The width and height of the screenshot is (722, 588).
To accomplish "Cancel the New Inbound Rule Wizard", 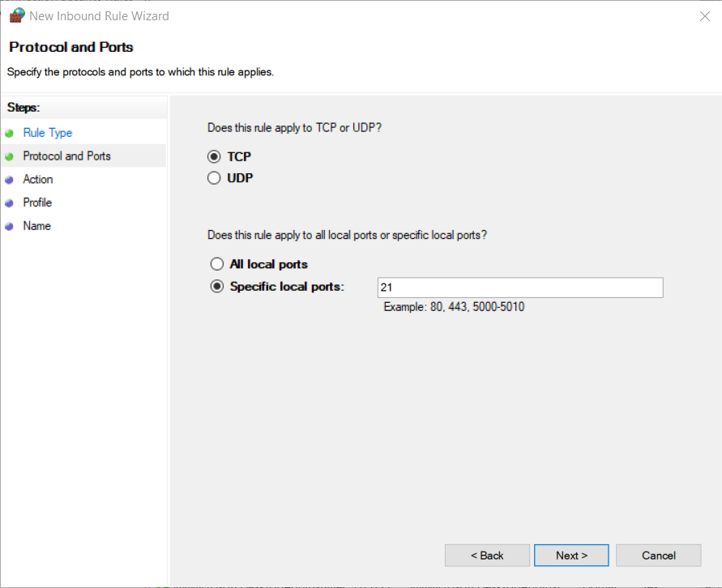I will [658, 556].
